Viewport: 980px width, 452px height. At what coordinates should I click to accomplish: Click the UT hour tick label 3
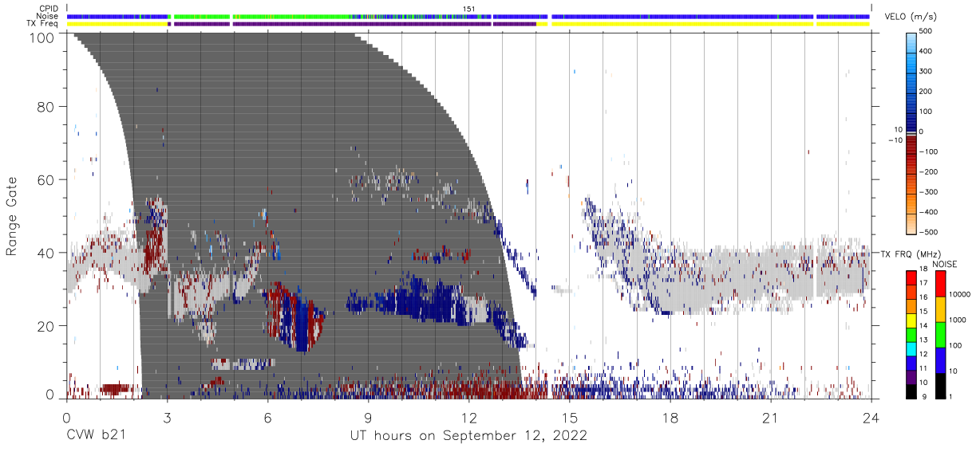(167, 417)
